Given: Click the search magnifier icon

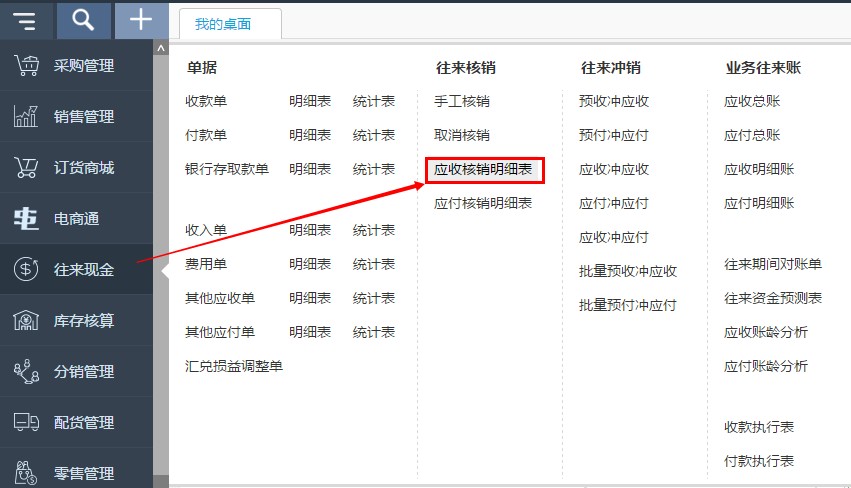Looking at the screenshot, I should [x=83, y=21].
